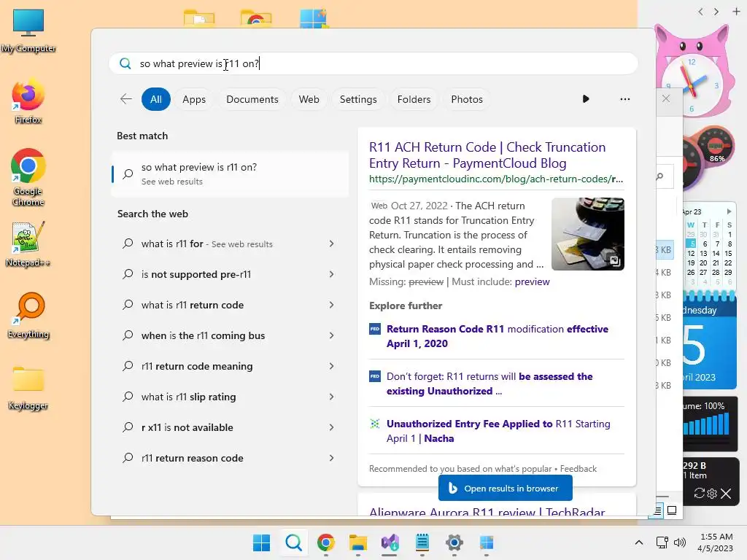Click into the search text field
Viewport: 747px width, 560px height.
click(x=373, y=63)
